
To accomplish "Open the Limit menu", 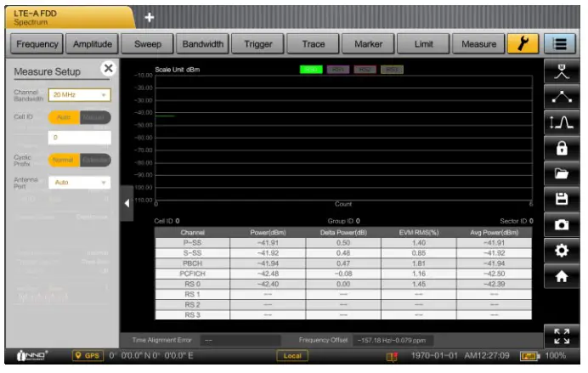I will coord(423,44).
